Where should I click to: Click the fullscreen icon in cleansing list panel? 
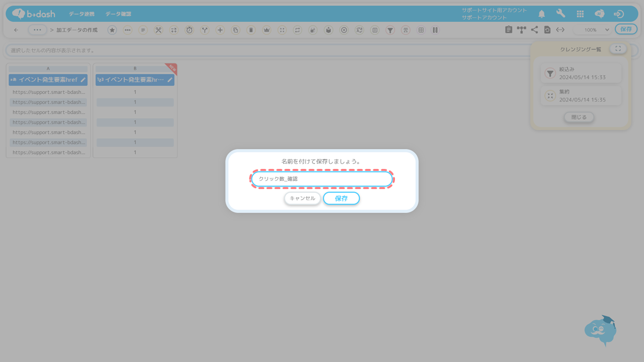618,49
